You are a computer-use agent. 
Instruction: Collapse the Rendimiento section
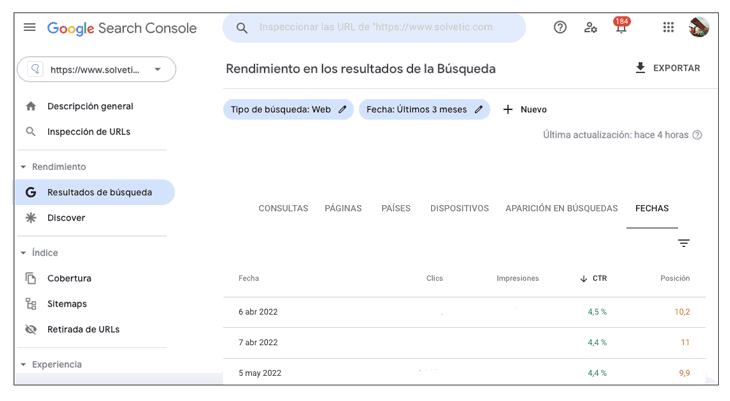23,167
